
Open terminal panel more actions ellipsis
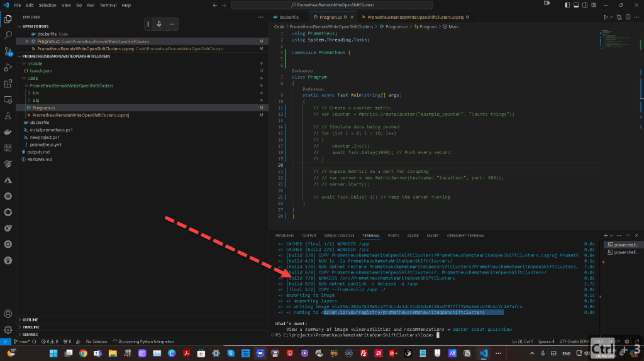(x=619, y=236)
